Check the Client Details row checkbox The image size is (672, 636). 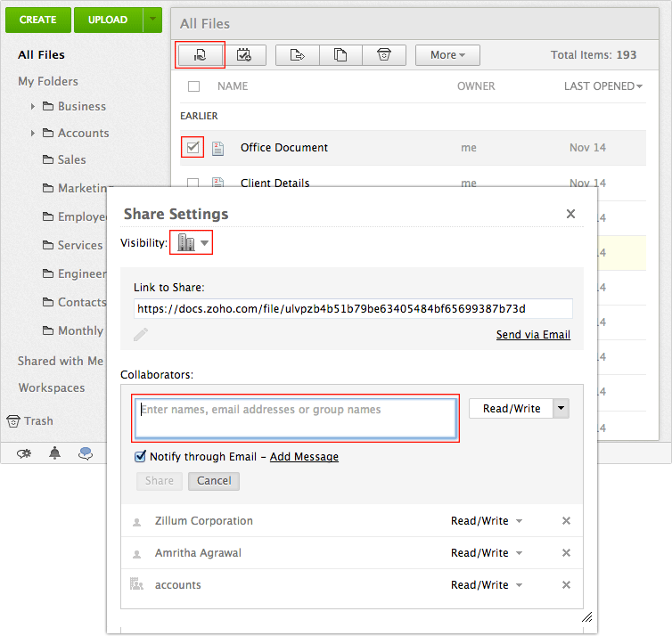click(193, 183)
